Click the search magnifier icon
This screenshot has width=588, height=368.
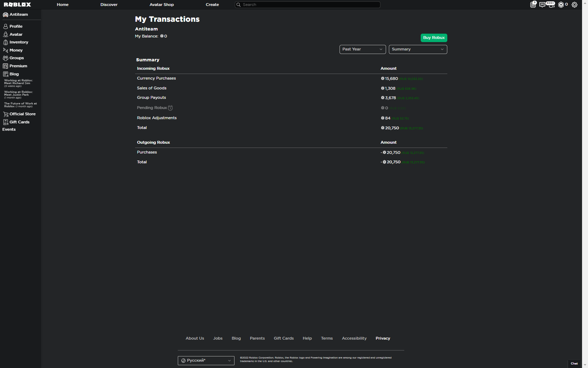[239, 5]
